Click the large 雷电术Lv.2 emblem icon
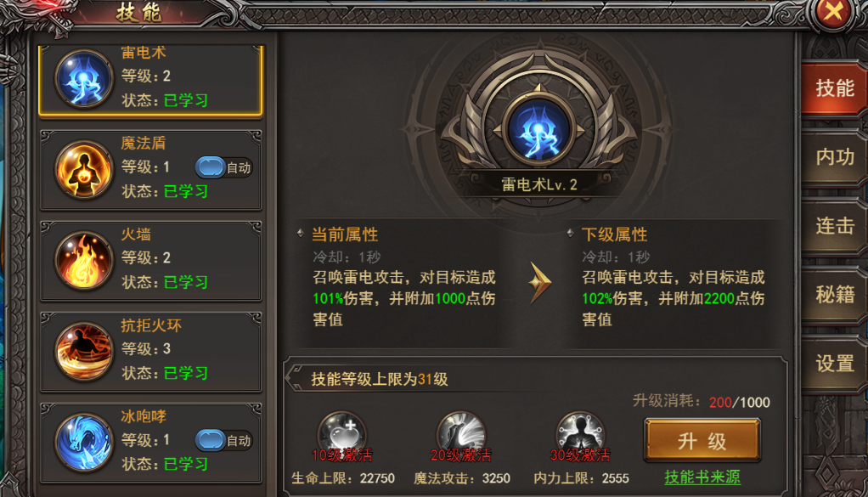 click(x=539, y=132)
